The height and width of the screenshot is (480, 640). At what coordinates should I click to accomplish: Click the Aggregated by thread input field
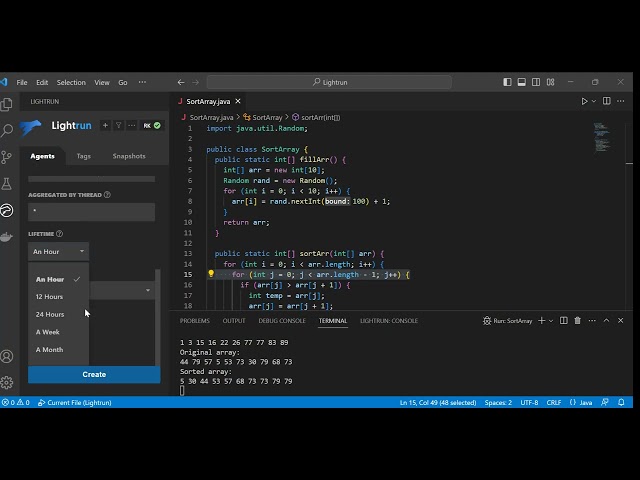91,212
